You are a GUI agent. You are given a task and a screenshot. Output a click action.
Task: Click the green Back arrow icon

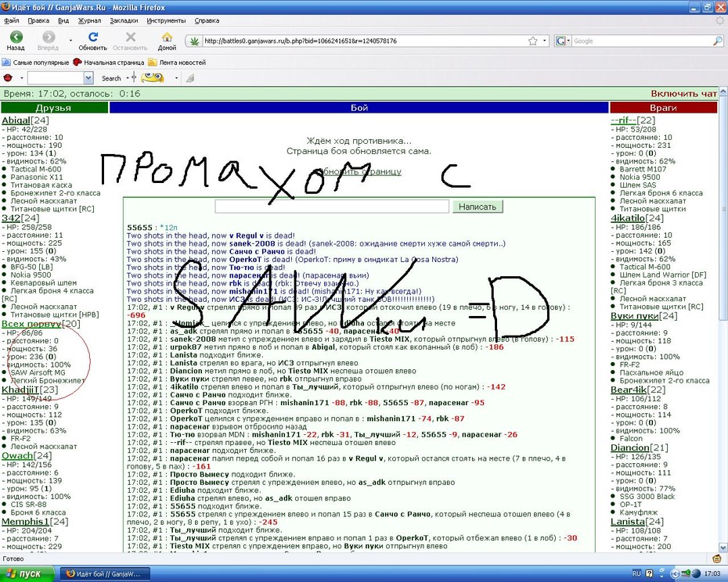16,37
